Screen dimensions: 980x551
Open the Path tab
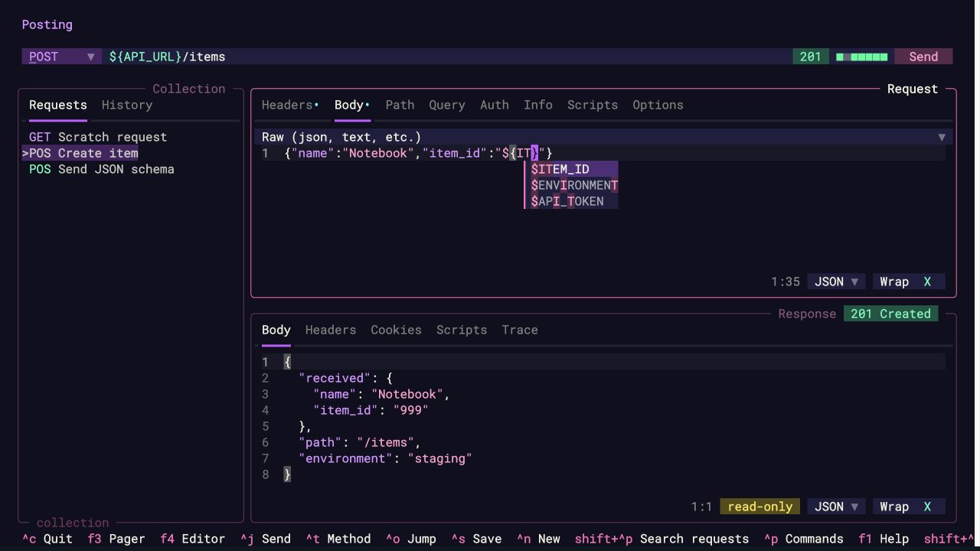pyautogui.click(x=400, y=105)
